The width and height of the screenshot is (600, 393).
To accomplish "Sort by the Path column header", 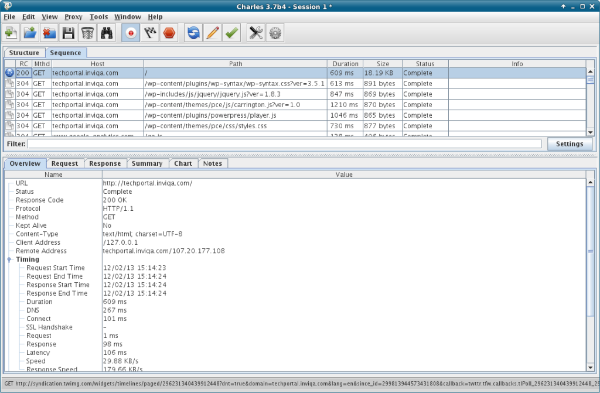I will [x=235, y=64].
